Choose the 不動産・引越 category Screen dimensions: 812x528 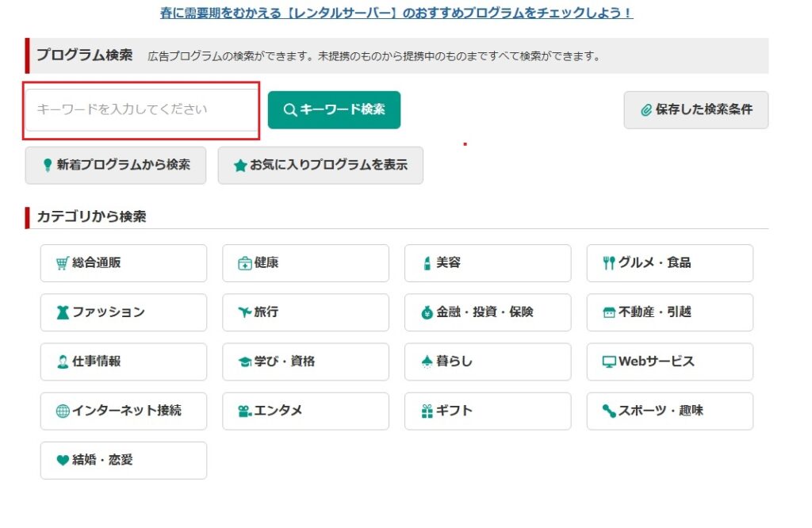click(669, 312)
